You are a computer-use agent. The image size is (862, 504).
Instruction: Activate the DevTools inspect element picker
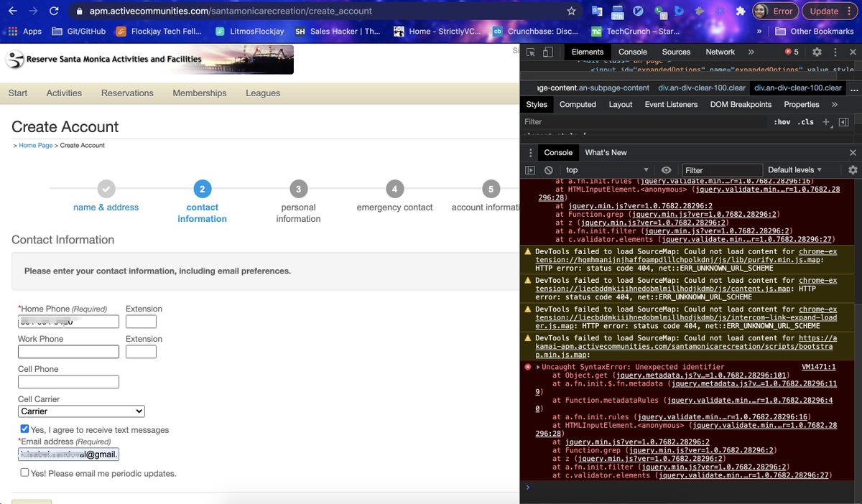(x=530, y=52)
